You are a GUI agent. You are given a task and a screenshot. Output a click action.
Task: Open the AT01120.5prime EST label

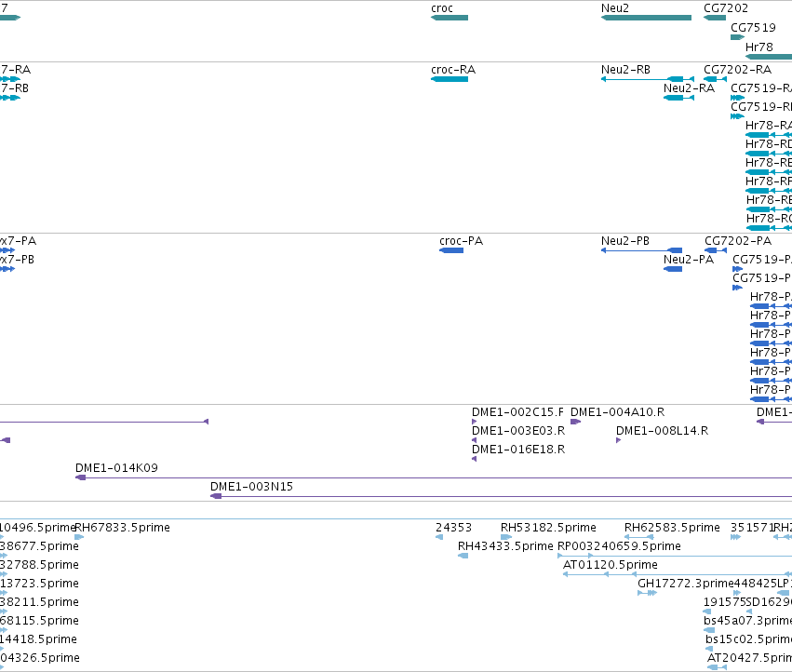611,565
